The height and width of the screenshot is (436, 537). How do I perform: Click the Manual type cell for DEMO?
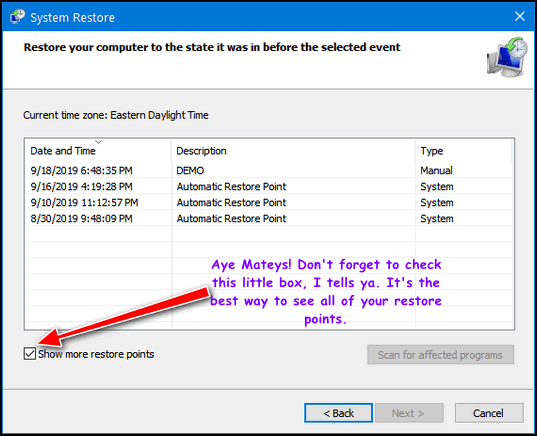tap(436, 170)
